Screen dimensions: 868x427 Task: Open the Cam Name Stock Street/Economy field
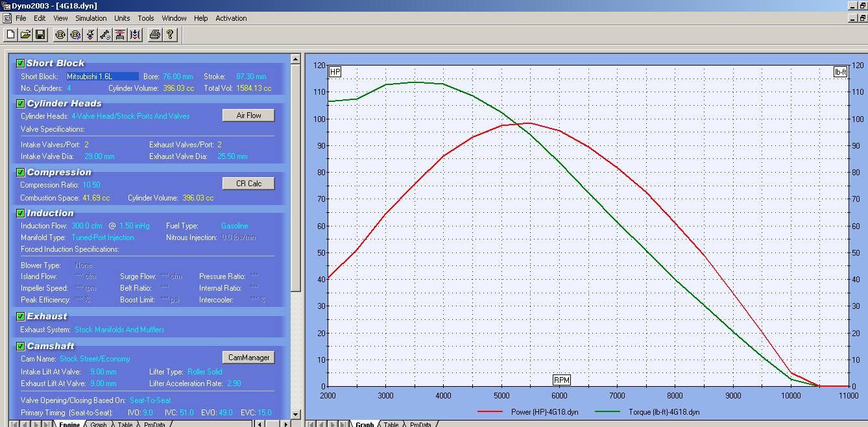click(x=95, y=359)
